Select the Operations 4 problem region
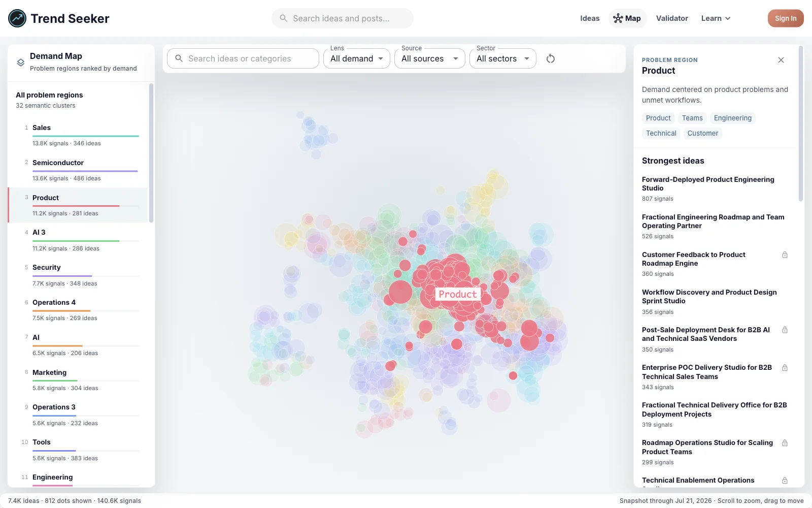The height and width of the screenshot is (508, 812). point(78,310)
